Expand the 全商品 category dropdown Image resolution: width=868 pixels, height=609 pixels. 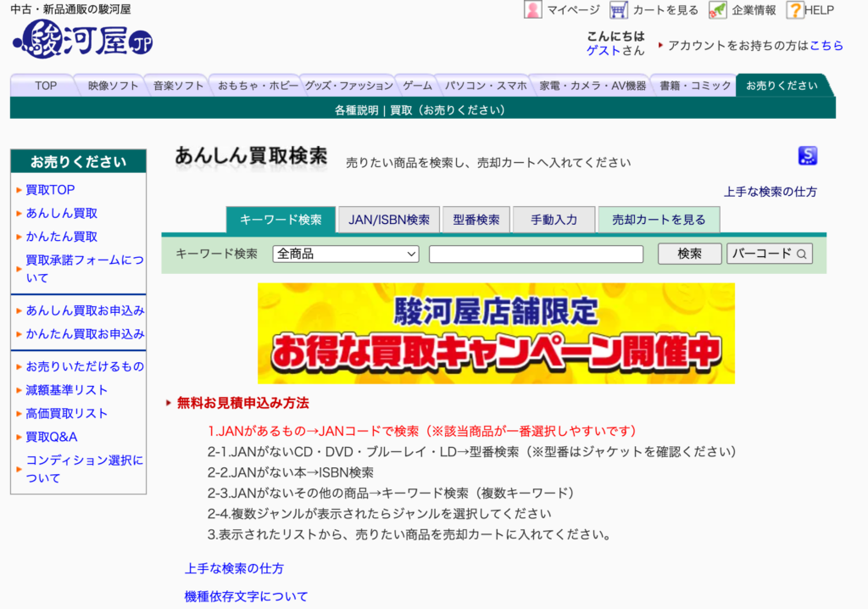[x=346, y=254]
